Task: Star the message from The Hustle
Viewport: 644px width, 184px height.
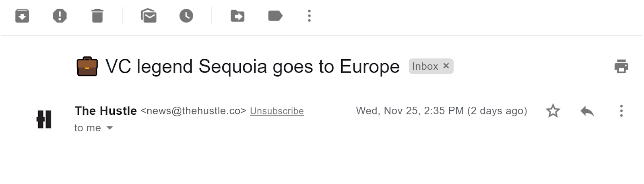Action: coord(553,111)
